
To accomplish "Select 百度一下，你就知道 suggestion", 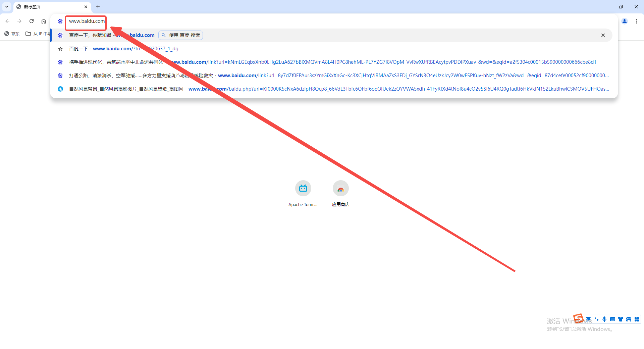I will [x=331, y=35].
